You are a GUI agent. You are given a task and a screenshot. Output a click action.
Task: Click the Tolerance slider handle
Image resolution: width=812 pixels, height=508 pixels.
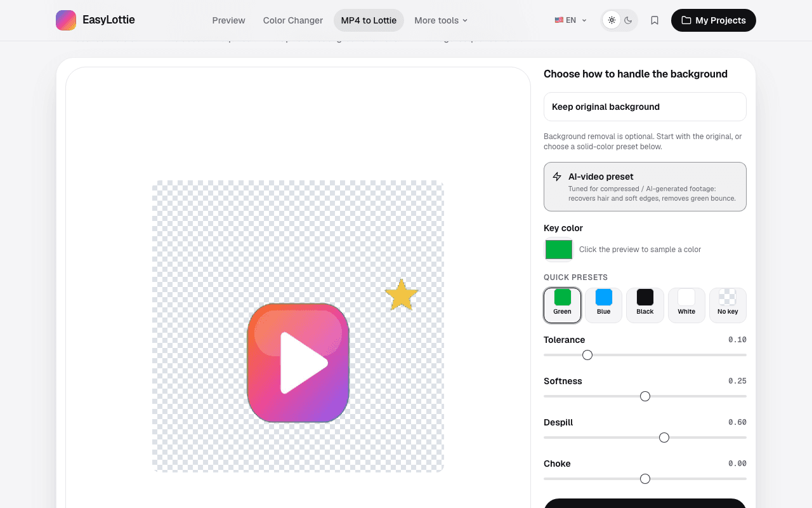click(587, 355)
